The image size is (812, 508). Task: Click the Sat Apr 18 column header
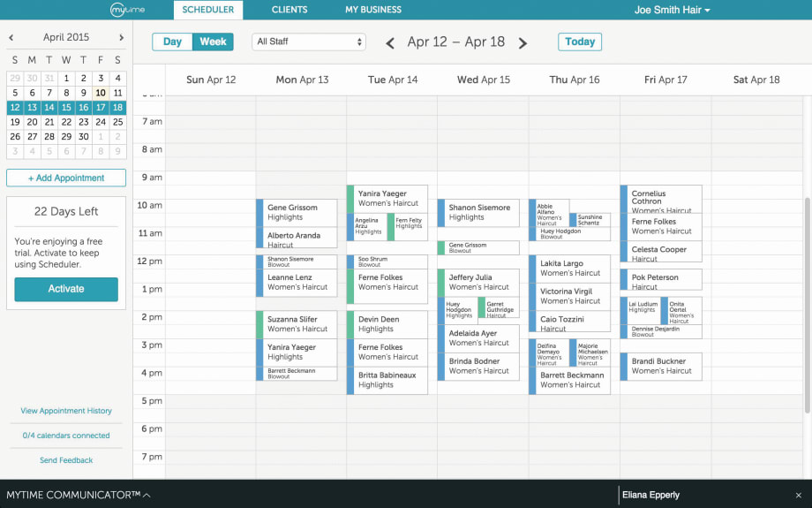click(x=756, y=80)
